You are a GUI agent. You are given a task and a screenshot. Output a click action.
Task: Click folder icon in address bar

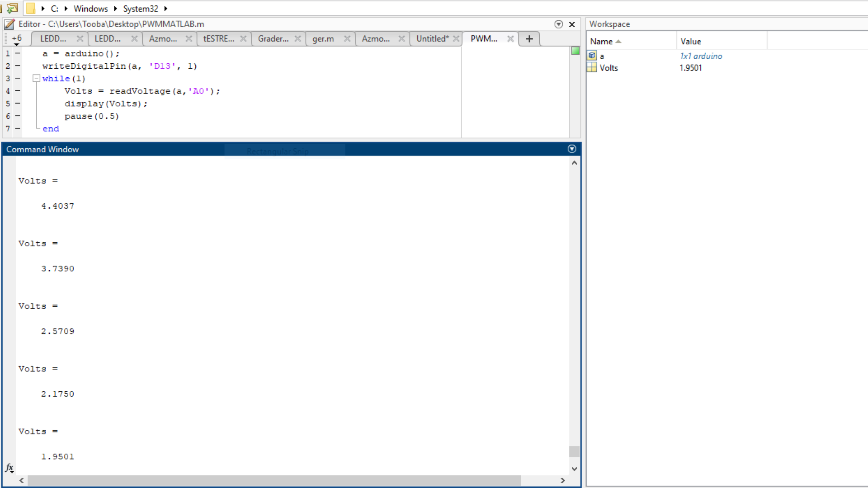(31, 9)
